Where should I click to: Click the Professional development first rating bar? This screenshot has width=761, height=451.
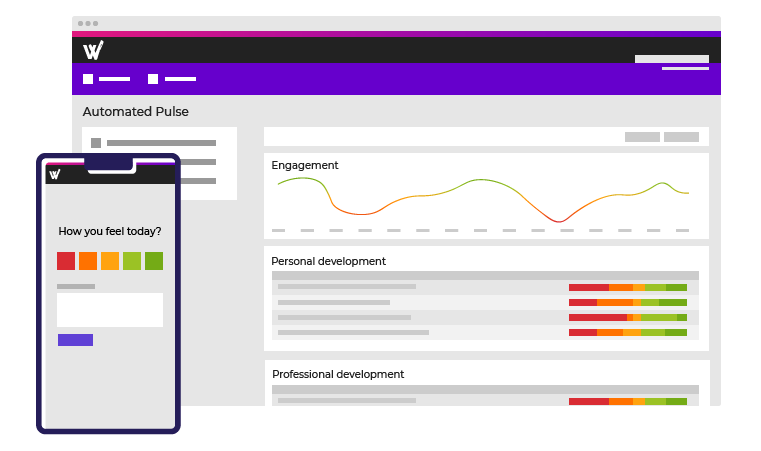click(x=628, y=401)
